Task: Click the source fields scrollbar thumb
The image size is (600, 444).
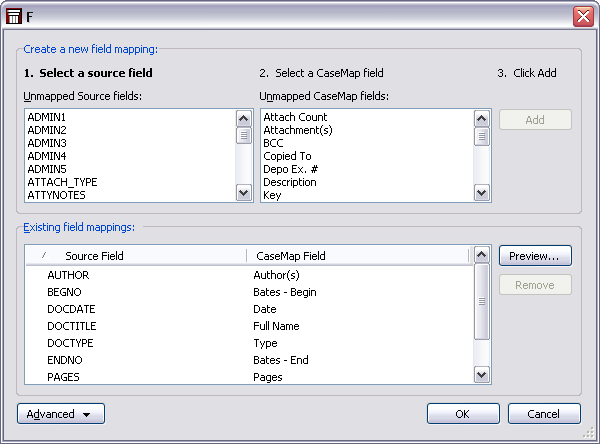Action: 244,136
